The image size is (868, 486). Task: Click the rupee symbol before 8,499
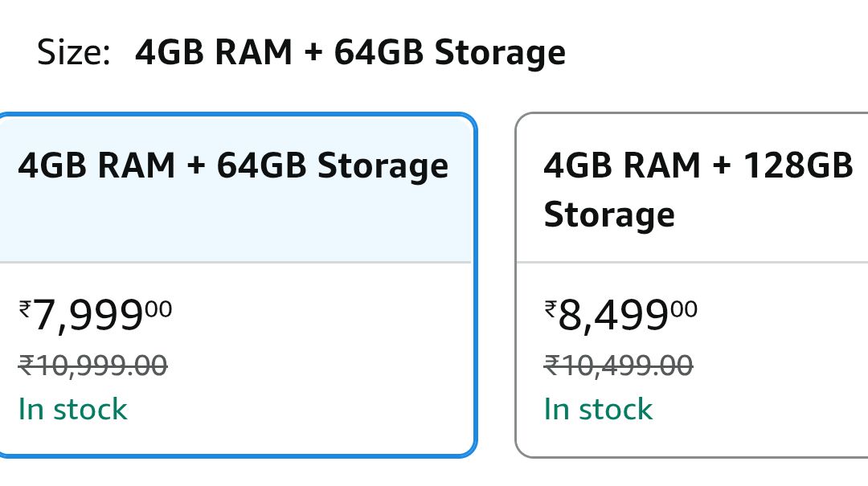pyautogui.click(x=551, y=308)
